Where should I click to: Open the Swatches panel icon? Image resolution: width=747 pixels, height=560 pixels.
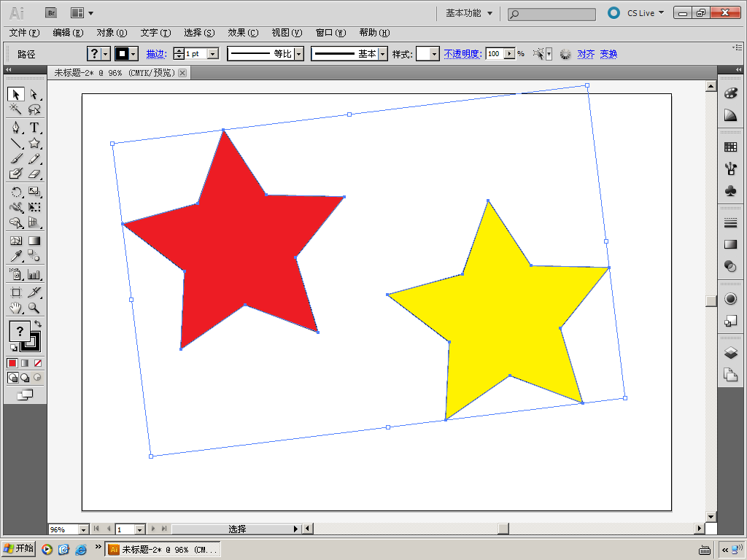coord(730,147)
